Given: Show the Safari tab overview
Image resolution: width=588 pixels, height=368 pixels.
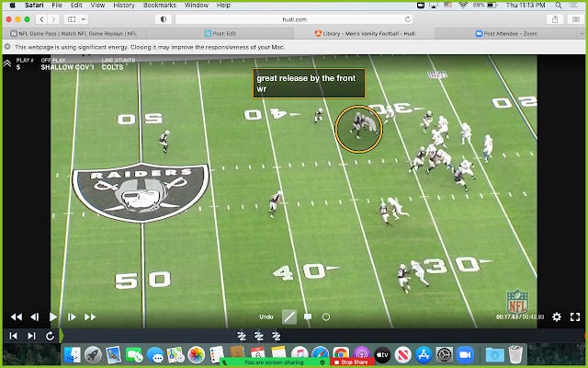Looking at the screenshot, I should coord(576,19).
